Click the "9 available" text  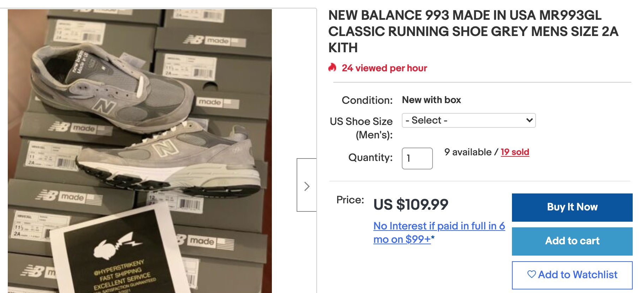click(x=468, y=152)
